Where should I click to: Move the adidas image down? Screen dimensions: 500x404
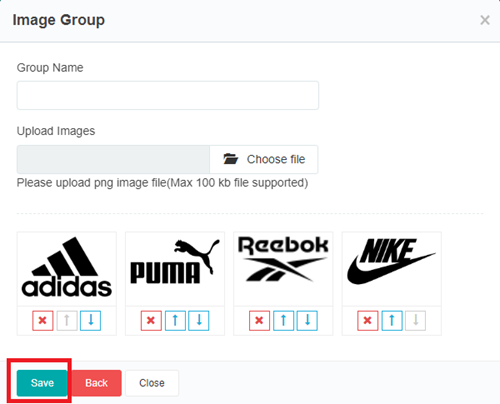pos(90,321)
